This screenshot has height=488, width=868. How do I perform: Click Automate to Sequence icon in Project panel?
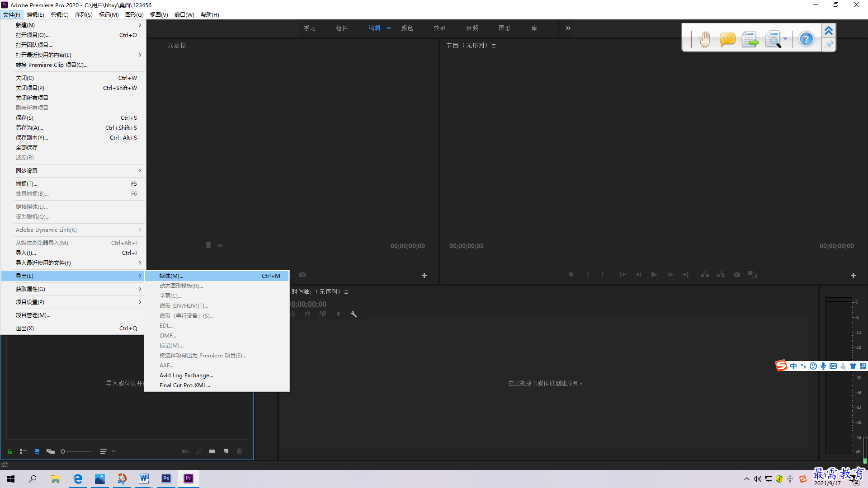click(185, 451)
